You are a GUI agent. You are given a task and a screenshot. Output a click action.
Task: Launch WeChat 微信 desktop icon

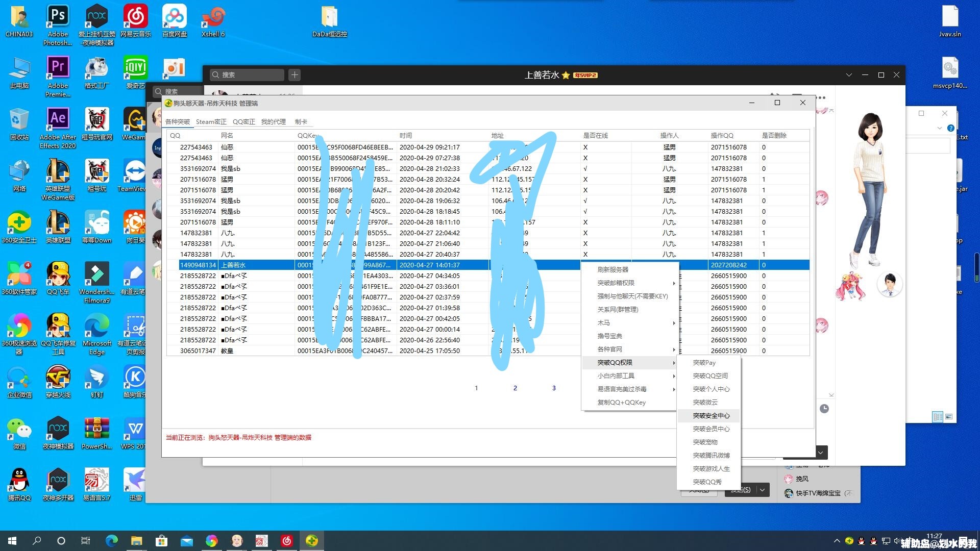(x=19, y=433)
